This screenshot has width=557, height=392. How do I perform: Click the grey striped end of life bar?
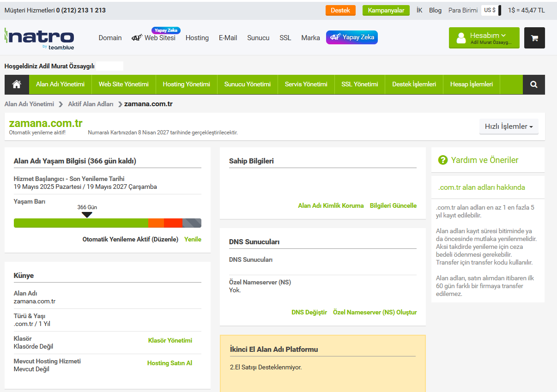[192, 223]
